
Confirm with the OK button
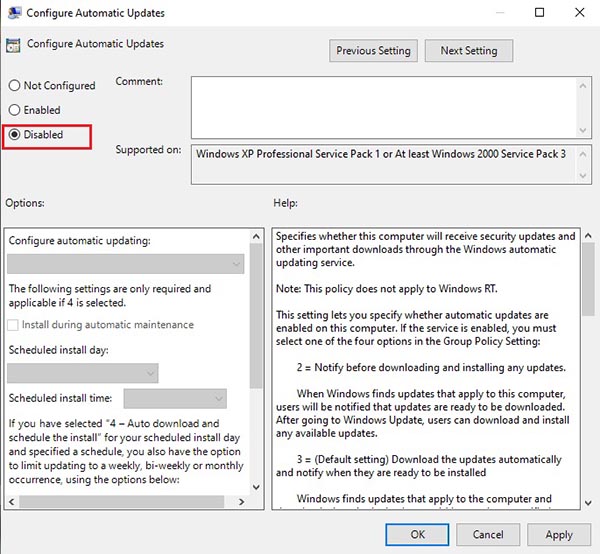click(417, 534)
